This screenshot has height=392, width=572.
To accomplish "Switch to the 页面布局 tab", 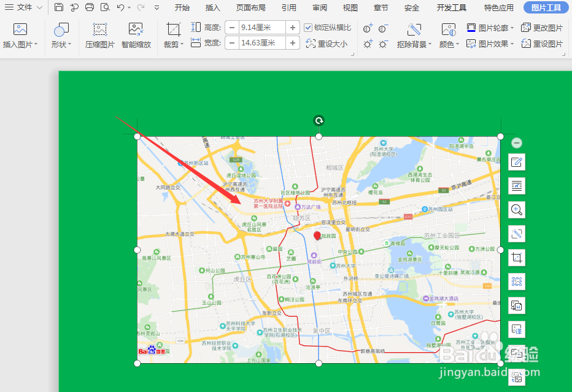I will tap(250, 7).
